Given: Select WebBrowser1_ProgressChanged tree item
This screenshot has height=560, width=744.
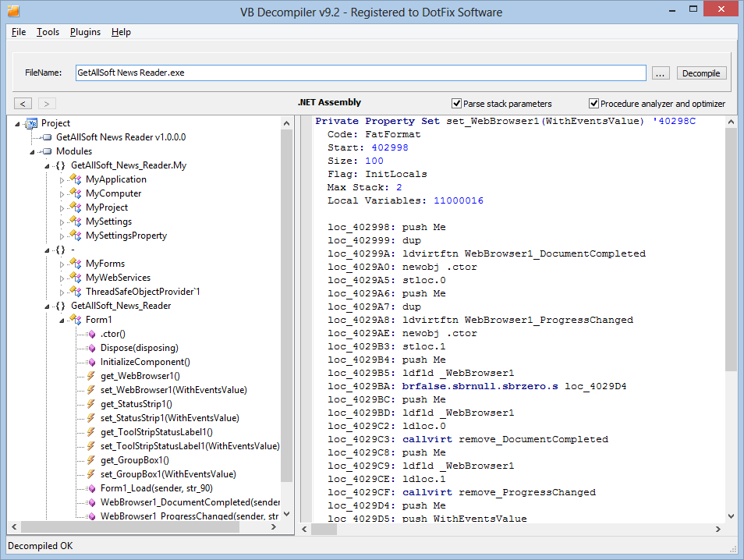Looking at the screenshot, I should click(x=190, y=516).
